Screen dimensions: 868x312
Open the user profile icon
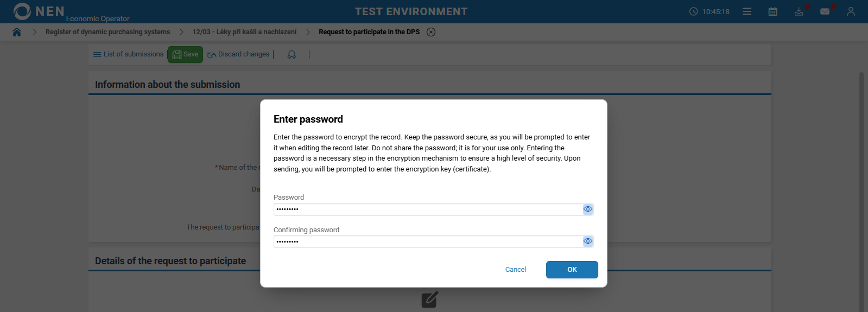tap(851, 11)
